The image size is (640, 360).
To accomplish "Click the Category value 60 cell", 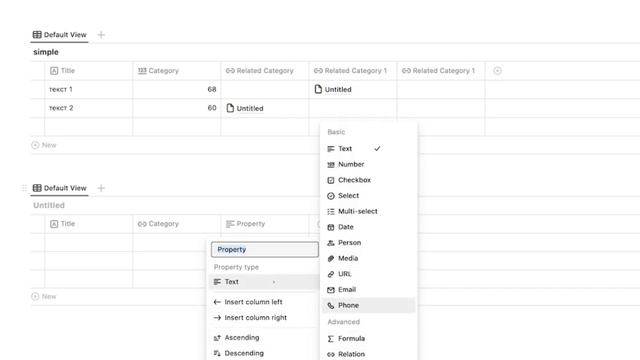I will pos(177,108).
